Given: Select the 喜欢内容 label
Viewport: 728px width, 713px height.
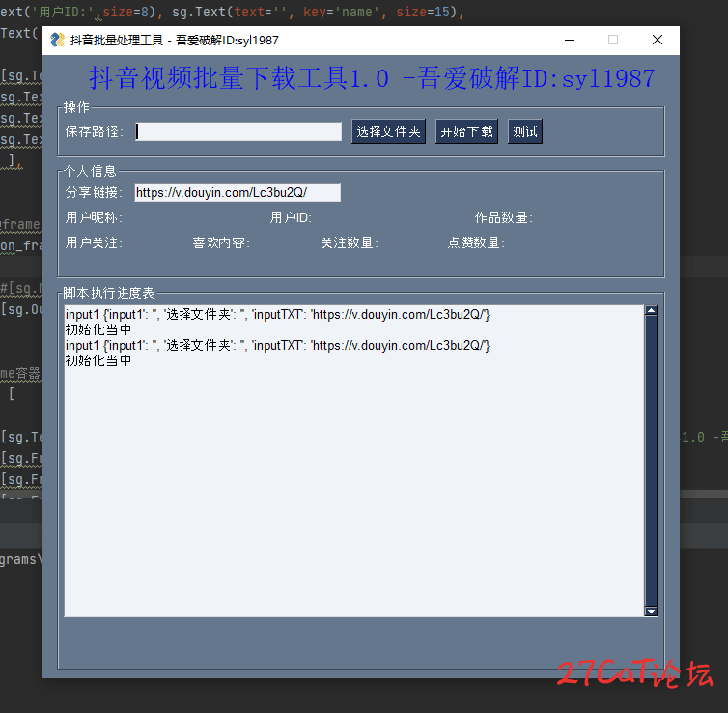Looking at the screenshot, I should coord(221,242).
